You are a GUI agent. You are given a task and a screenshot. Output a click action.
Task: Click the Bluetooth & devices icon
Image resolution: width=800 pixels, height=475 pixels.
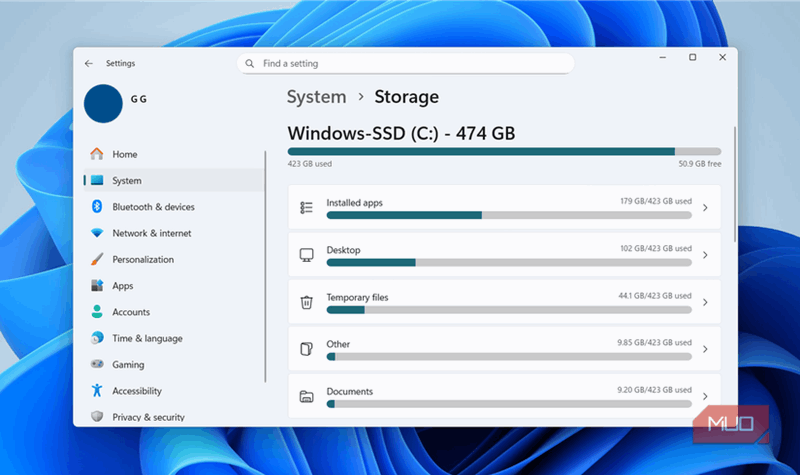pyautogui.click(x=97, y=207)
